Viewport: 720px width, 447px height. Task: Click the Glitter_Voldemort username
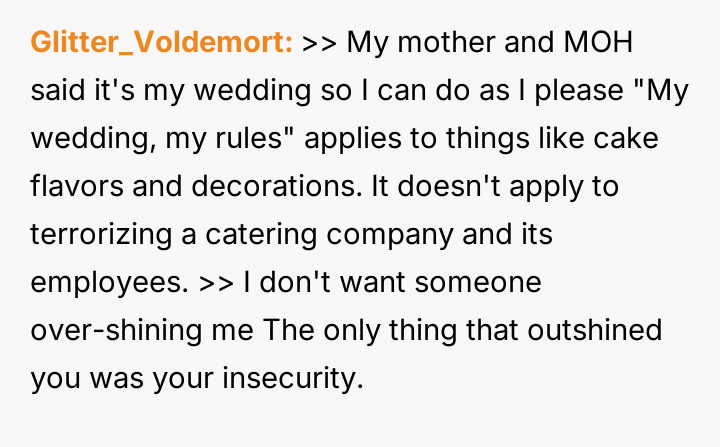pyautogui.click(x=162, y=43)
